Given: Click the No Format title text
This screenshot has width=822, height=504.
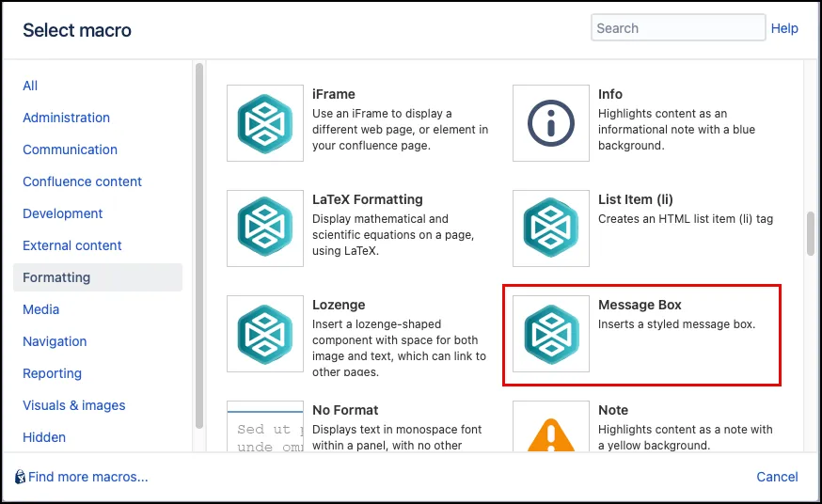Looking at the screenshot, I should [x=345, y=410].
